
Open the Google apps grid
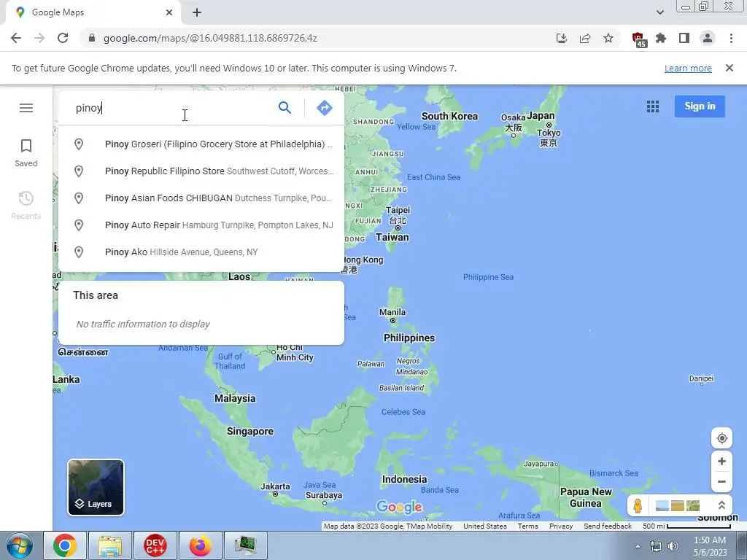[x=653, y=106]
